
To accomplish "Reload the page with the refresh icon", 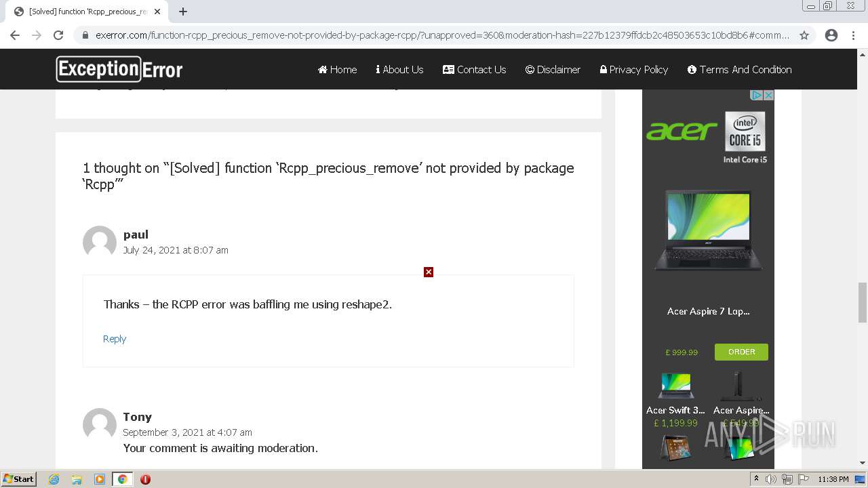I will click(58, 35).
